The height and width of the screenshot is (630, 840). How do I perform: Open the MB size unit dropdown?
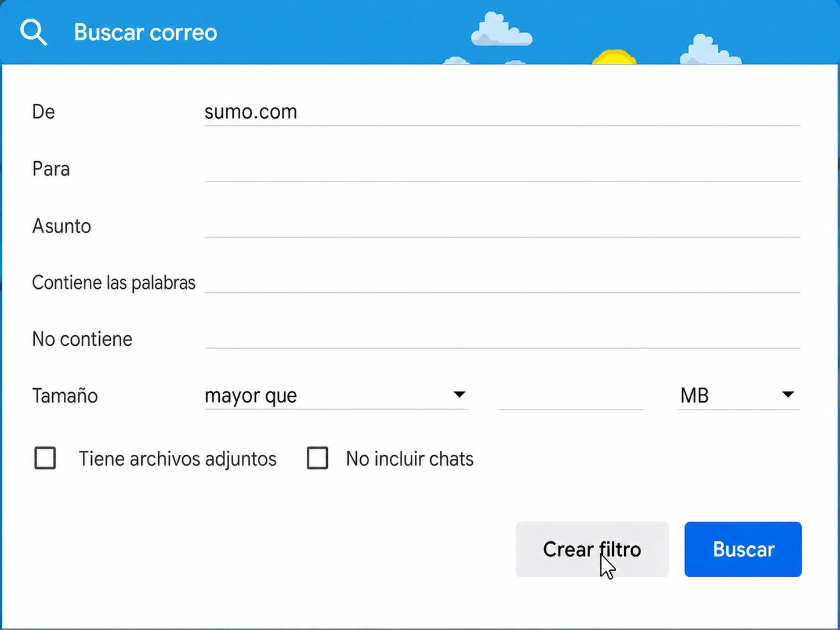(x=738, y=395)
